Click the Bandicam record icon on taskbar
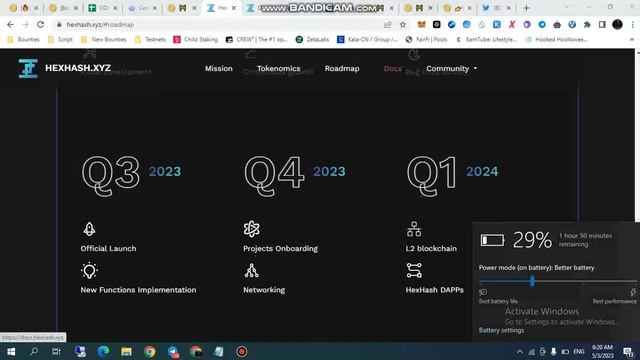The height and width of the screenshot is (360, 640). click(241, 351)
